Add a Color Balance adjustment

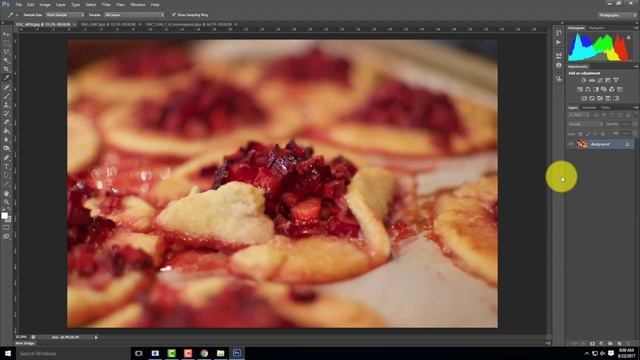point(588,89)
